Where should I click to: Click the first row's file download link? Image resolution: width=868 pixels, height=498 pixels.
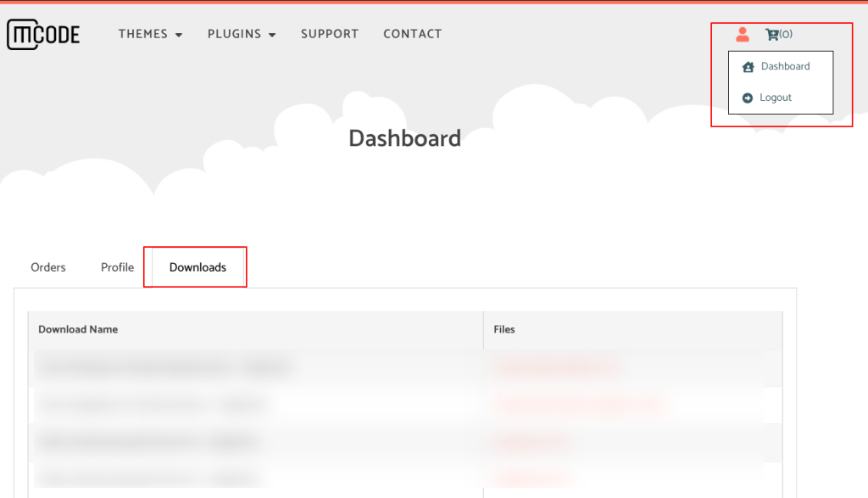(556, 367)
